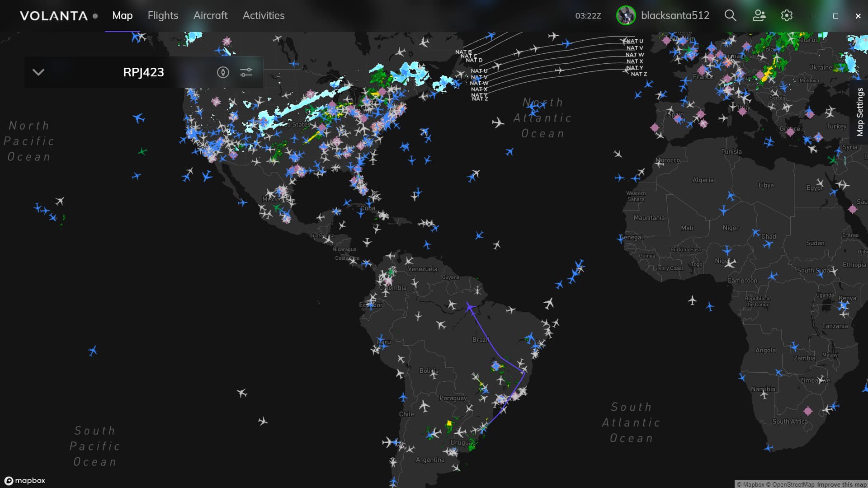Open the Aircraft section from the navigation
868x488 pixels.
(210, 15)
